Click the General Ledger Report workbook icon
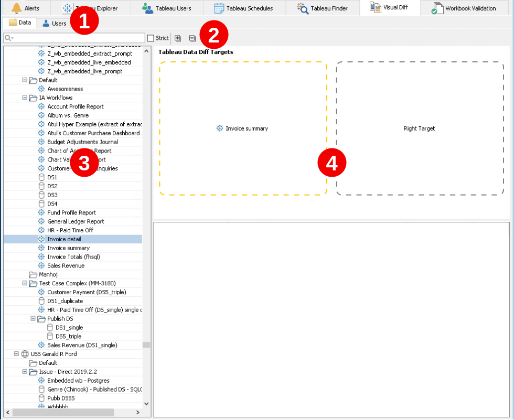The height and width of the screenshot is (420, 514). [x=41, y=221]
